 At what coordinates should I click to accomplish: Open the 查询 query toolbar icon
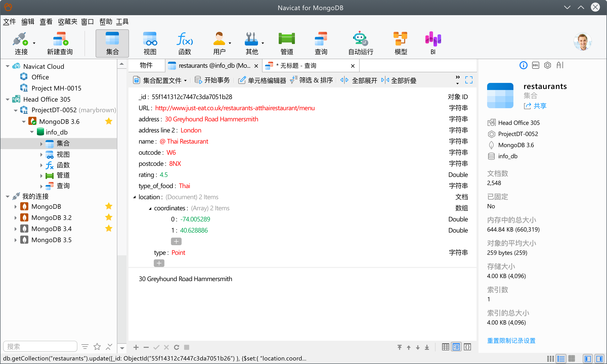321,43
